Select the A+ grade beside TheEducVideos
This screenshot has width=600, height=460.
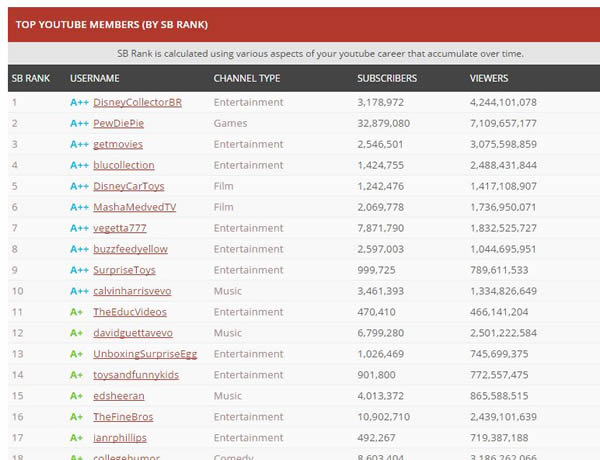[76, 312]
